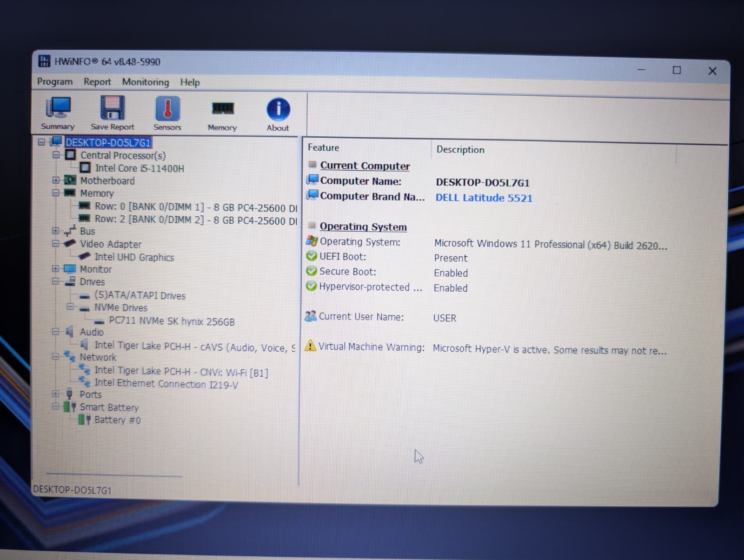744x560 pixels.
Task: Click the Monitor tree icon
Action: [70, 268]
